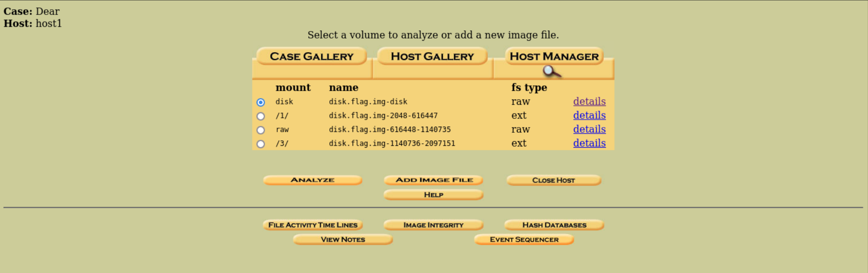Select the /3/ volume radio button
868x273 pixels.
261,144
